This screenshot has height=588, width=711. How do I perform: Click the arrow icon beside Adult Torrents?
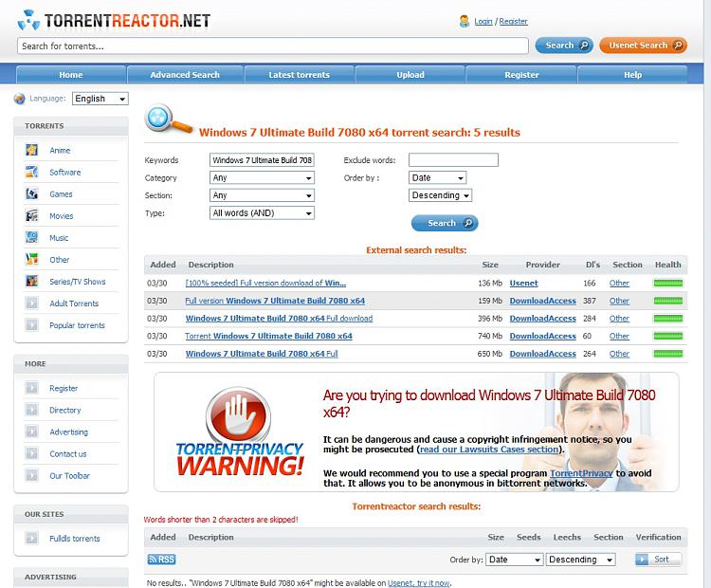(x=31, y=303)
